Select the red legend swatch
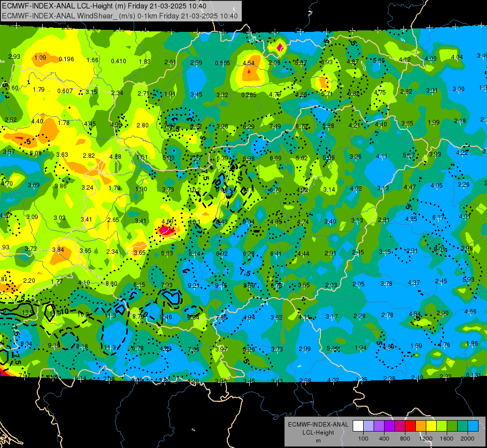This screenshot has height=448, width=487. coord(410,426)
